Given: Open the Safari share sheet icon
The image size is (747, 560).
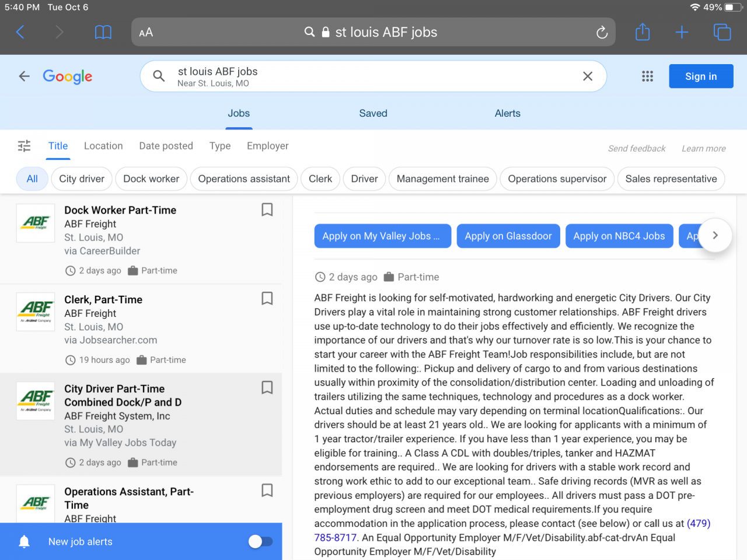Looking at the screenshot, I should 643,32.
